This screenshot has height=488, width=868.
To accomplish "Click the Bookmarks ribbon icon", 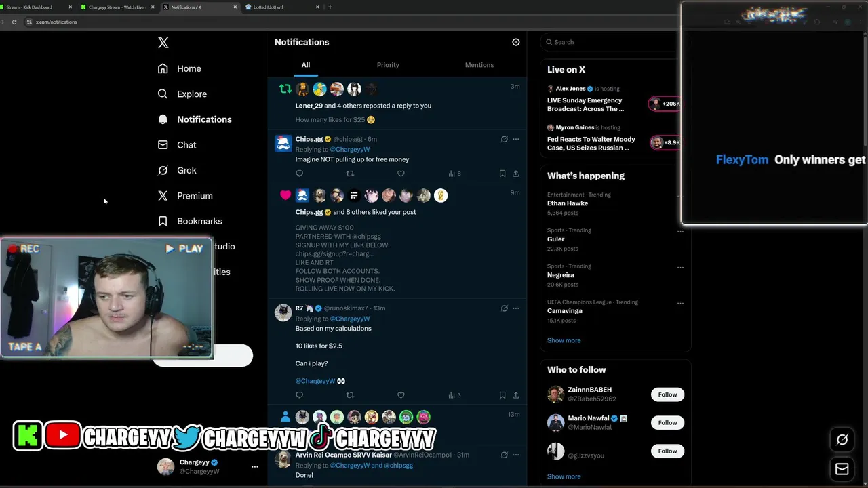I will coord(163,221).
